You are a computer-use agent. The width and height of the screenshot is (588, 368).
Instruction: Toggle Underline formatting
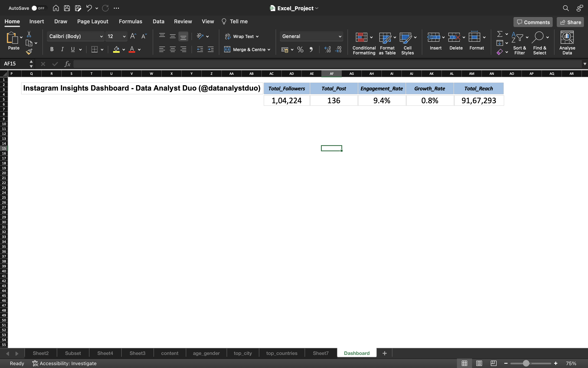pos(73,49)
